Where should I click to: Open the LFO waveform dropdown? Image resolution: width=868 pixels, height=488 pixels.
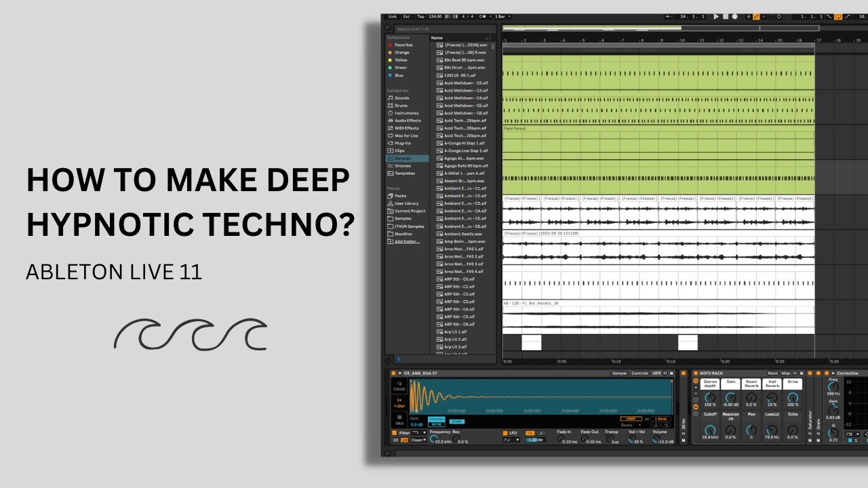click(511, 440)
